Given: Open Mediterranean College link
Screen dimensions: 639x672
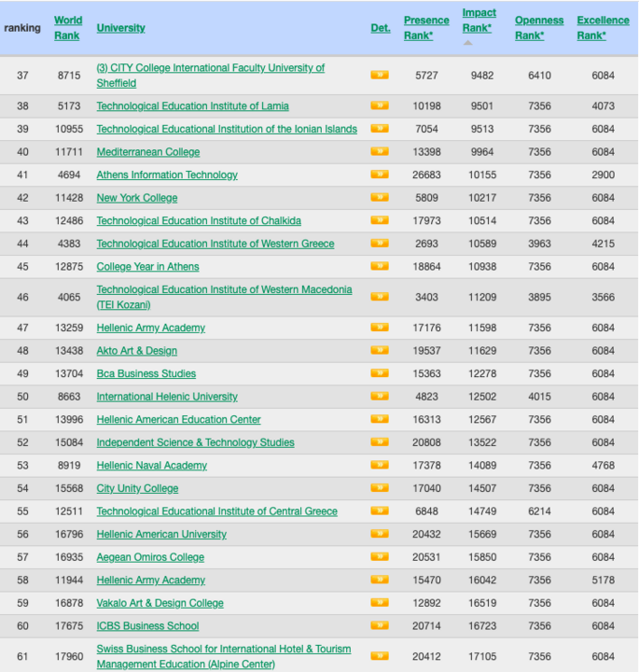Looking at the screenshot, I should pyautogui.click(x=147, y=152).
